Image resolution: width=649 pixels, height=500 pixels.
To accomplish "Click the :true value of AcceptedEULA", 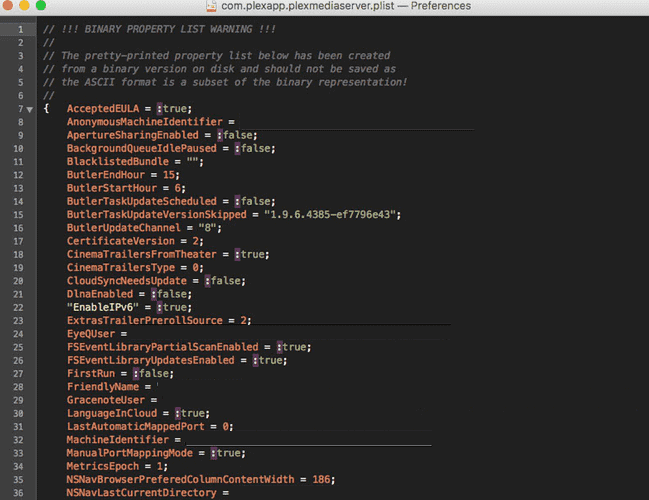I will point(172,108).
